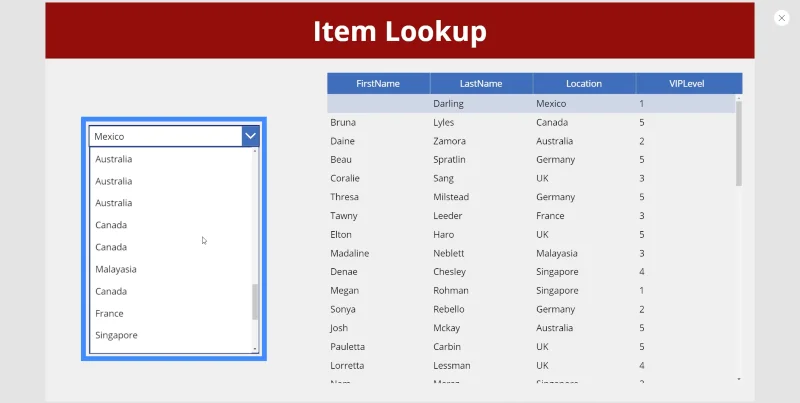Image resolution: width=800 pixels, height=403 pixels.
Task: Select Canada location in Bruna's table row
Action: tap(552, 122)
